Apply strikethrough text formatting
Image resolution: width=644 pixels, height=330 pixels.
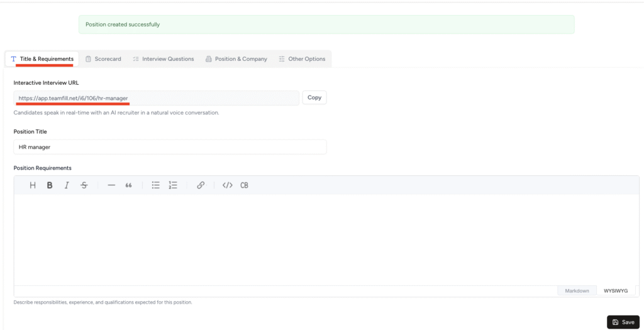tap(84, 185)
